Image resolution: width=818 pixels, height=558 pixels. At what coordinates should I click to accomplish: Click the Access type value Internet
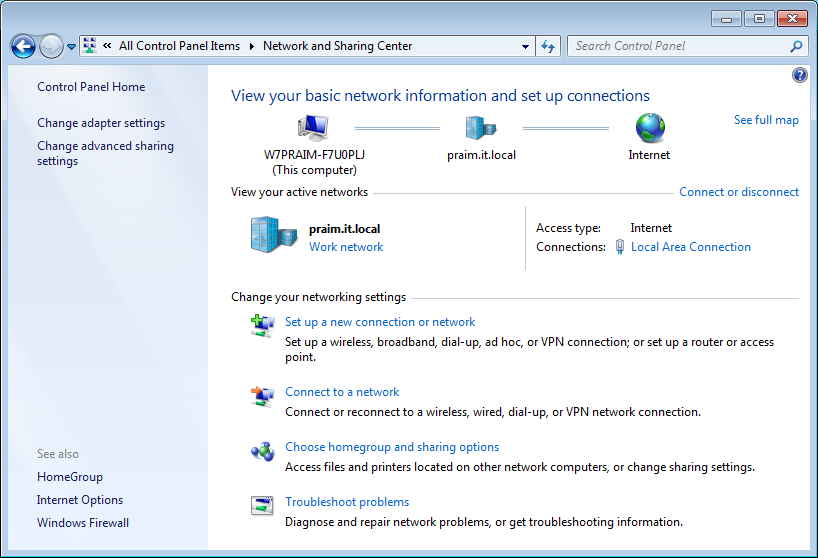point(651,228)
